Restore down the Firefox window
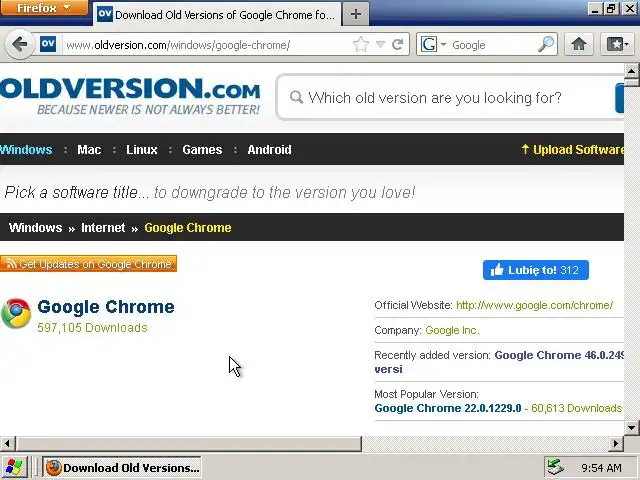The width and height of the screenshot is (640, 480). click(x=611, y=9)
